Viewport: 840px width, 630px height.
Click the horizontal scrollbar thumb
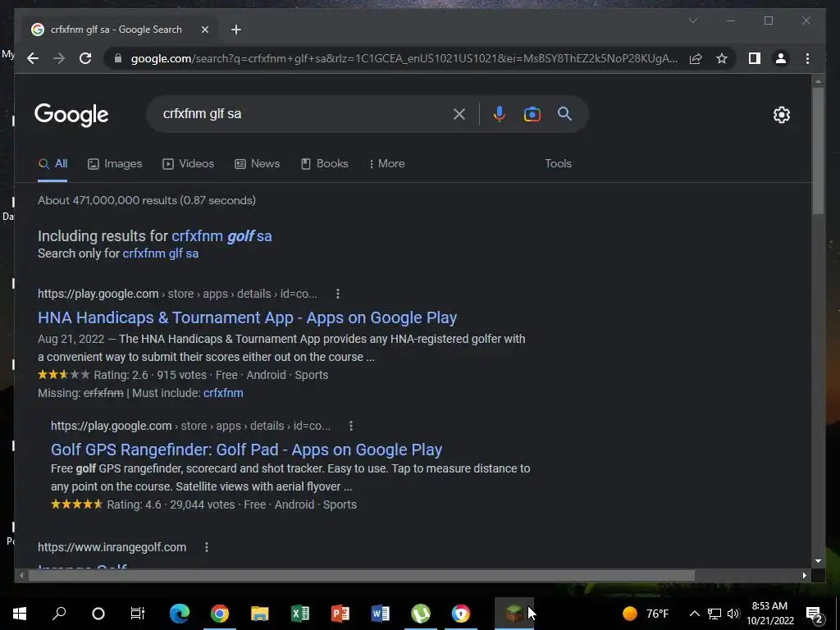click(362, 575)
